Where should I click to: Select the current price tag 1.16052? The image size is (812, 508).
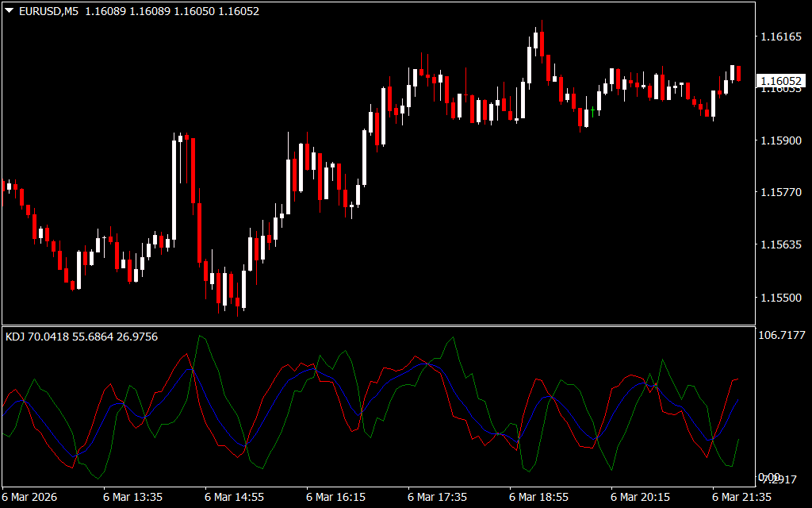781,81
